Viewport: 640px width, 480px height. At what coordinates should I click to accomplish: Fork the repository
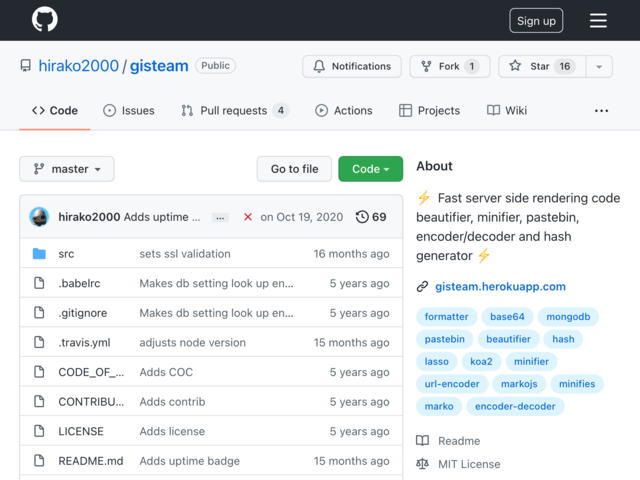point(450,66)
